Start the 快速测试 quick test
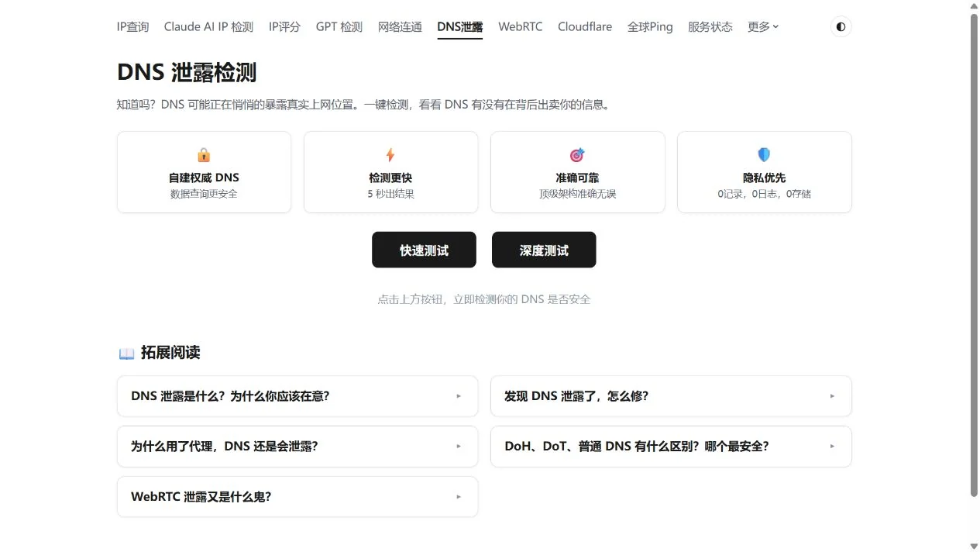Image resolution: width=980 pixels, height=552 pixels. pos(424,250)
